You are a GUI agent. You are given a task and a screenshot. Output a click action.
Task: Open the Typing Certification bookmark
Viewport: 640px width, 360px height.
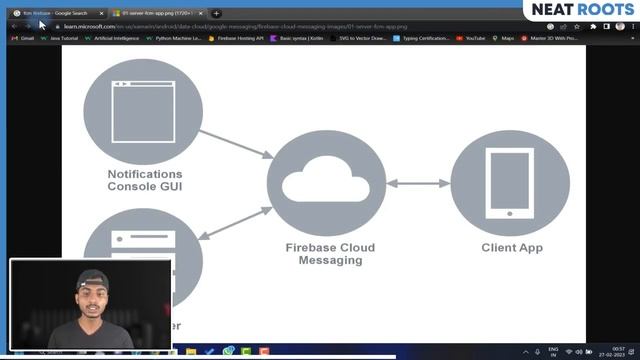coord(421,38)
